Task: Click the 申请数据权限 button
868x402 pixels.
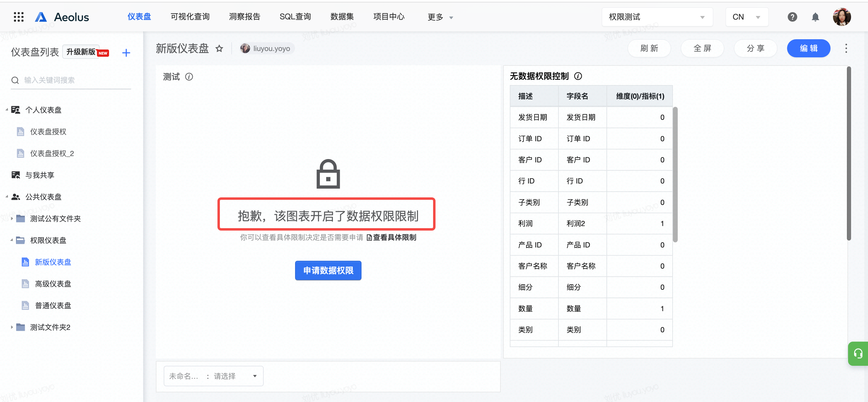Action: pyautogui.click(x=328, y=270)
